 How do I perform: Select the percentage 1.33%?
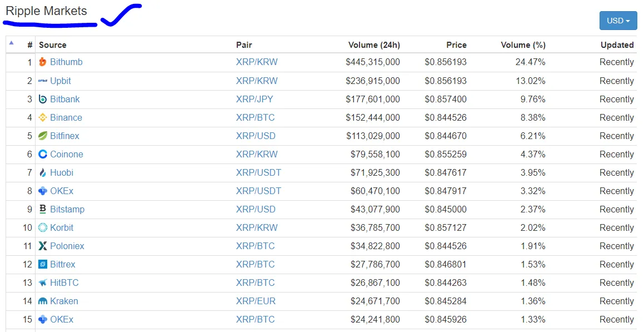pos(533,319)
